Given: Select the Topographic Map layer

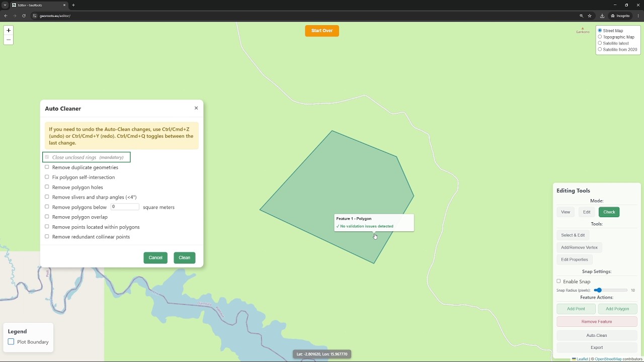Looking at the screenshot, I should (600, 37).
